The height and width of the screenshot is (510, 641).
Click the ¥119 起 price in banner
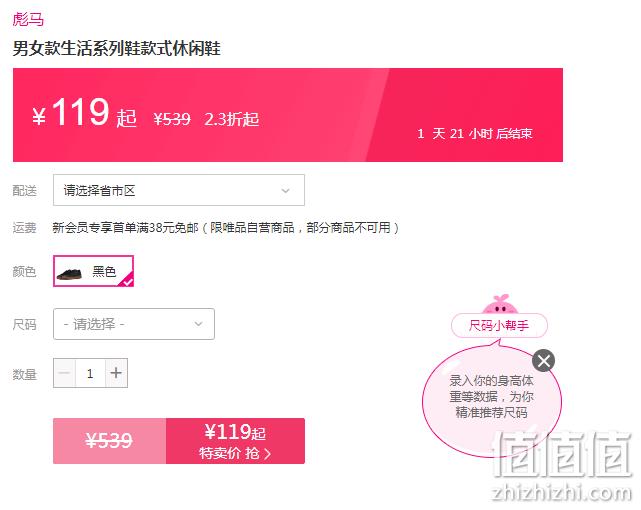84,112
